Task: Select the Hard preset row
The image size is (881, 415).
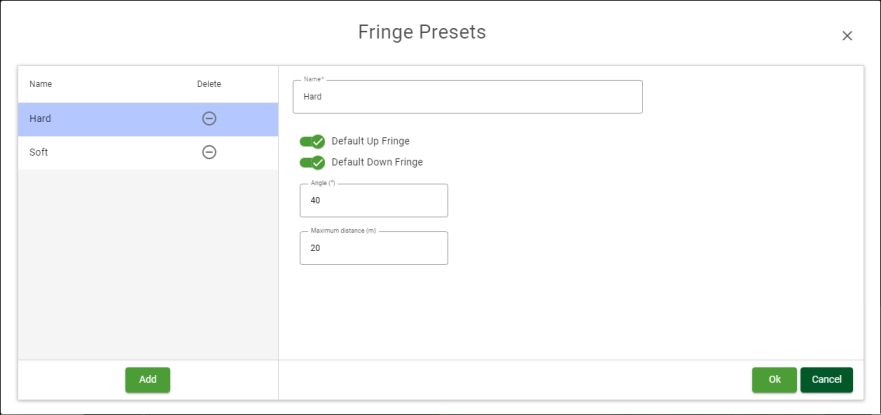Action: (100, 119)
